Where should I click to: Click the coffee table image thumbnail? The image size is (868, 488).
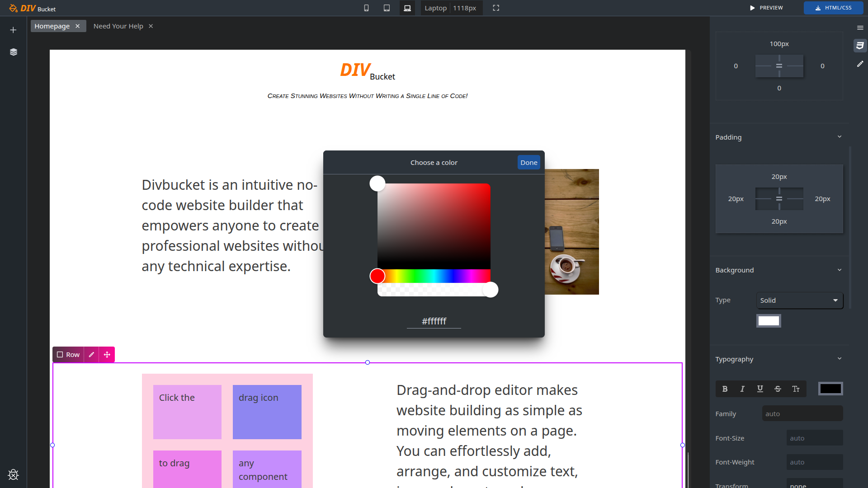pos(572,232)
